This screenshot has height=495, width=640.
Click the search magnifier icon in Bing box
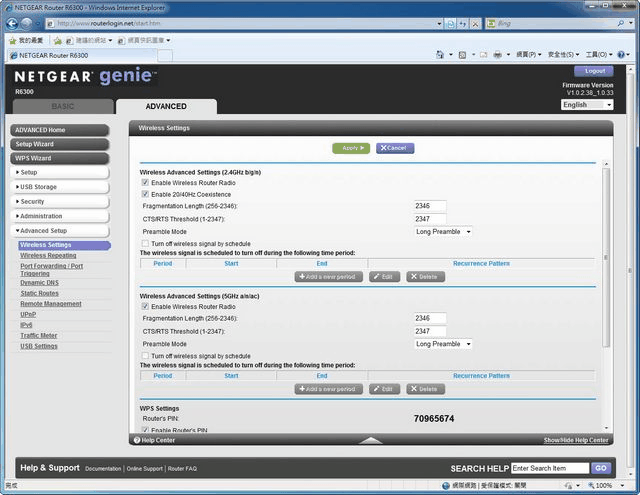tap(621, 23)
